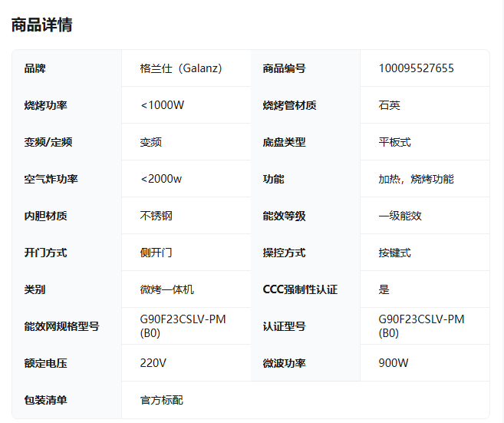Select the product number 100095527655
The height and width of the screenshot is (423, 504).
pos(416,68)
